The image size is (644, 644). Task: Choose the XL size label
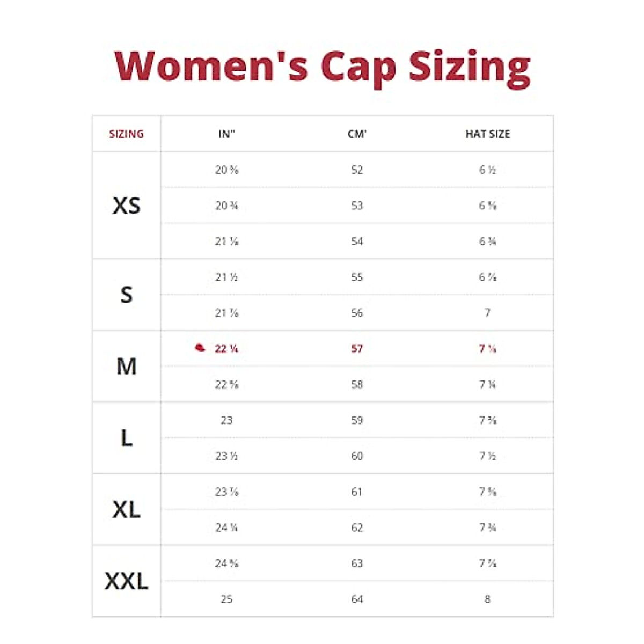(126, 509)
